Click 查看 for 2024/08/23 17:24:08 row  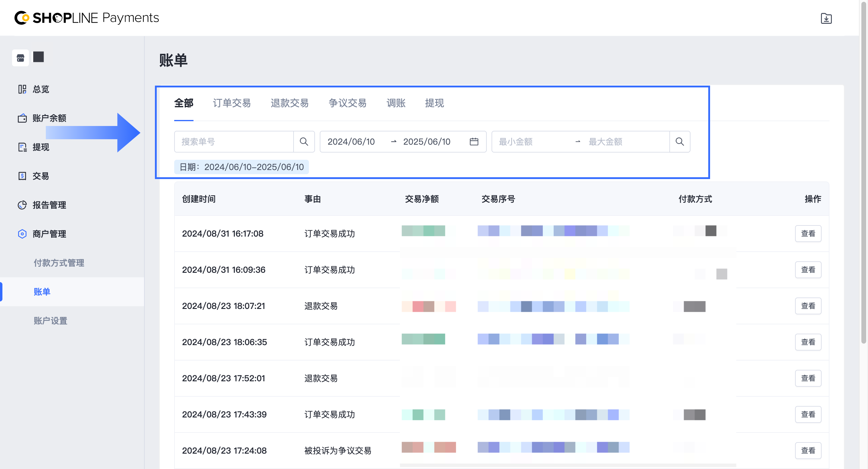click(808, 451)
